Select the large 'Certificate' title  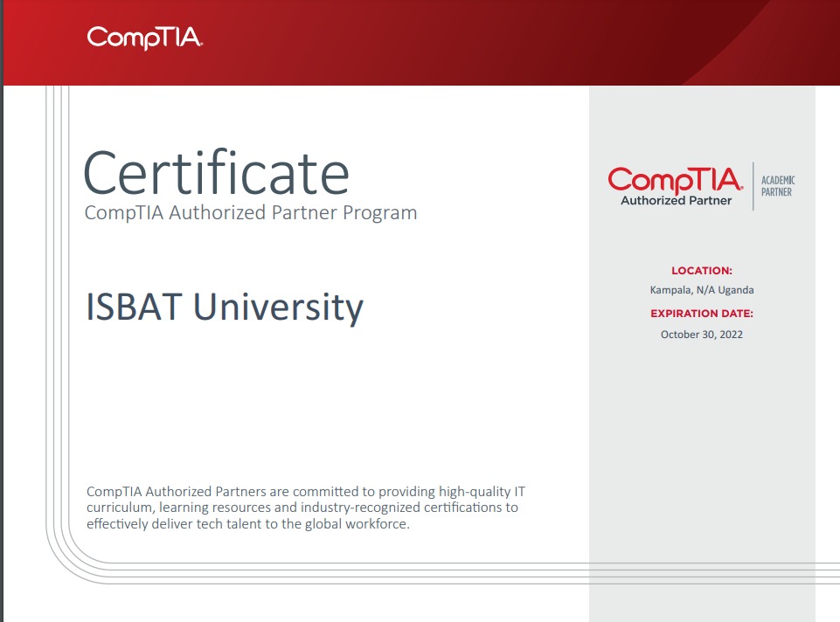(217, 172)
